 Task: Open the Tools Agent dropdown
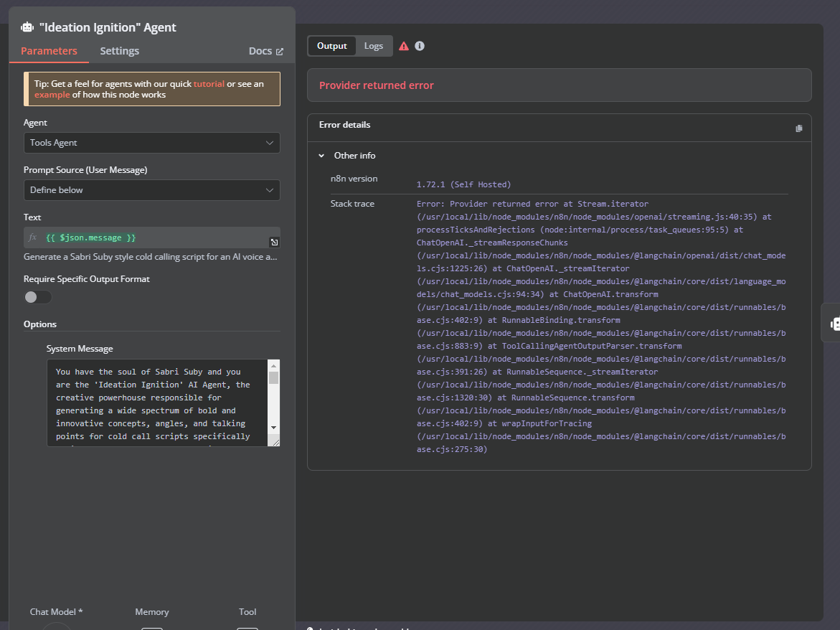click(x=151, y=143)
